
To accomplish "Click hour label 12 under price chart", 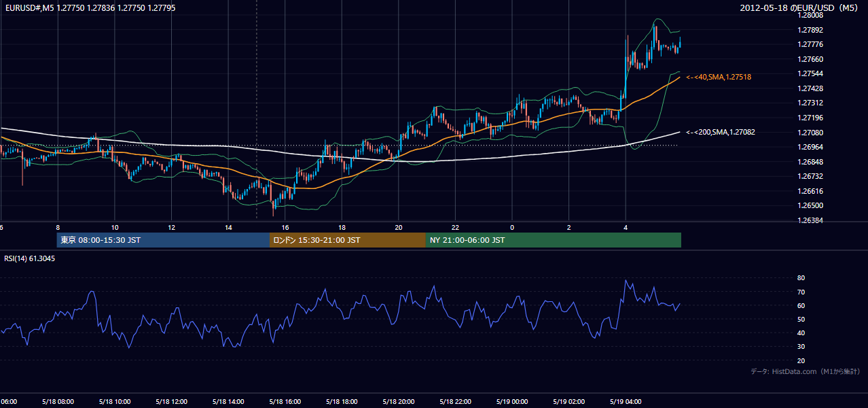I will point(172,227).
